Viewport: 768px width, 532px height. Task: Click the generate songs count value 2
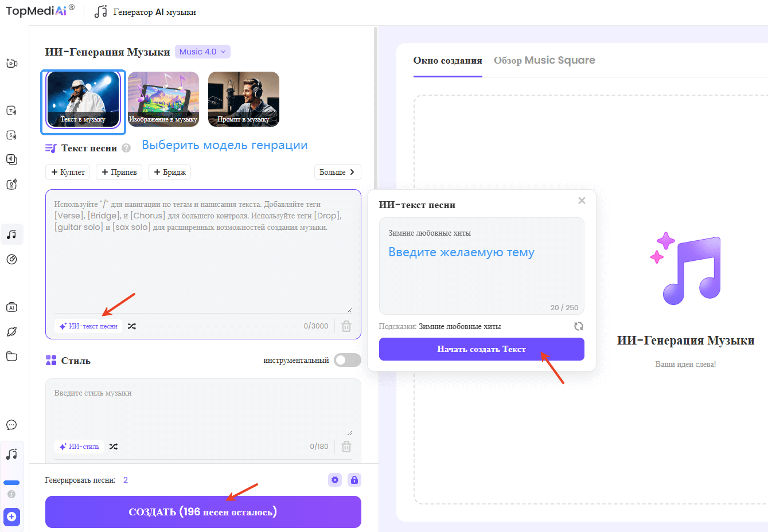click(x=126, y=480)
